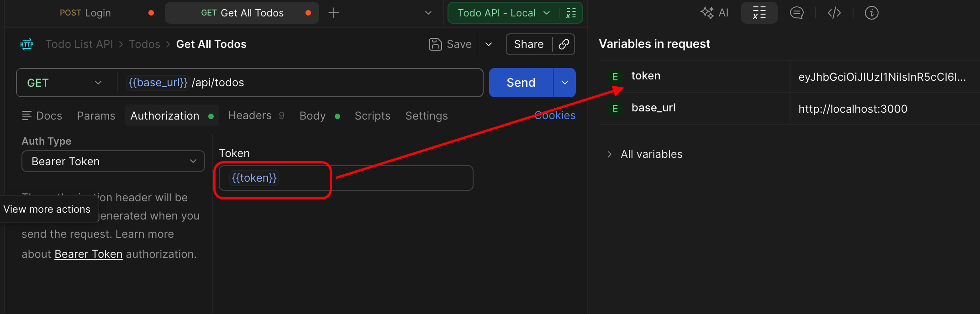980x314 pixels.
Task: Copy request link via chain icon
Action: 564,44
